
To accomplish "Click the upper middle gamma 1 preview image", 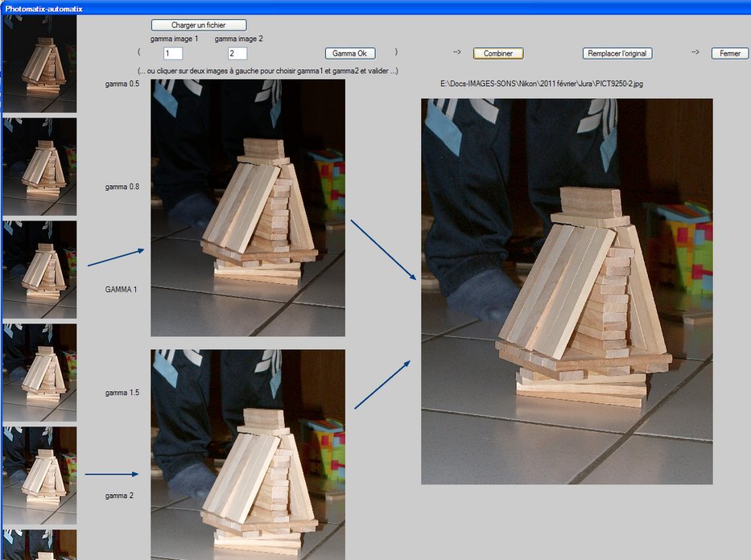I will pos(248,208).
